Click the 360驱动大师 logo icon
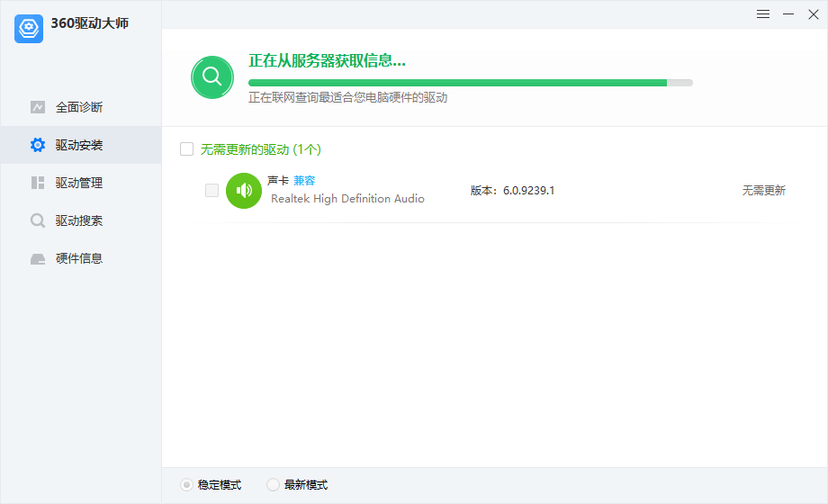 [29, 29]
